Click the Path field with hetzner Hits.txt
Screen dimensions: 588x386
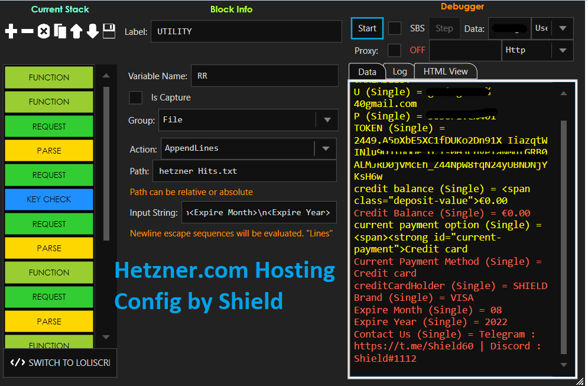(x=245, y=171)
